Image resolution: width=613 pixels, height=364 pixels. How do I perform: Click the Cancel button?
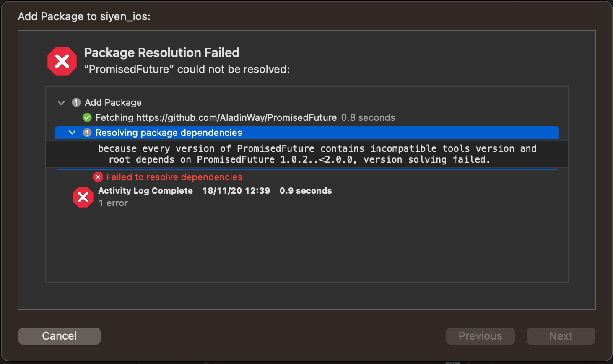click(60, 336)
